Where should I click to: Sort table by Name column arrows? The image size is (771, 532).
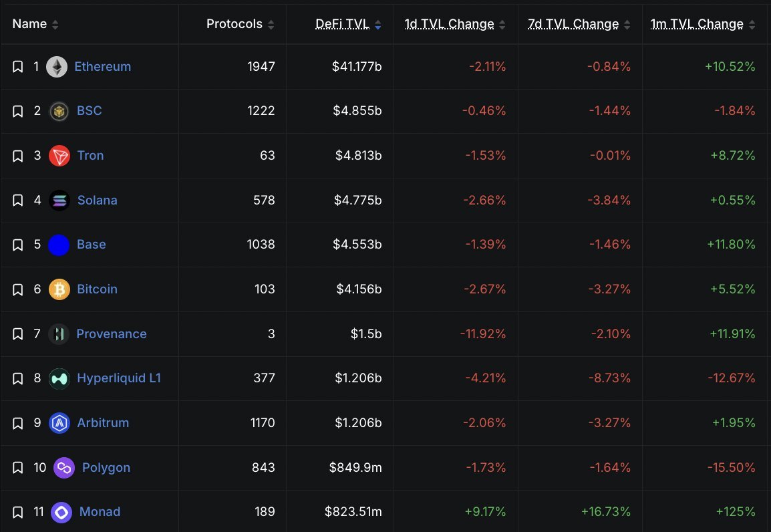(55, 25)
